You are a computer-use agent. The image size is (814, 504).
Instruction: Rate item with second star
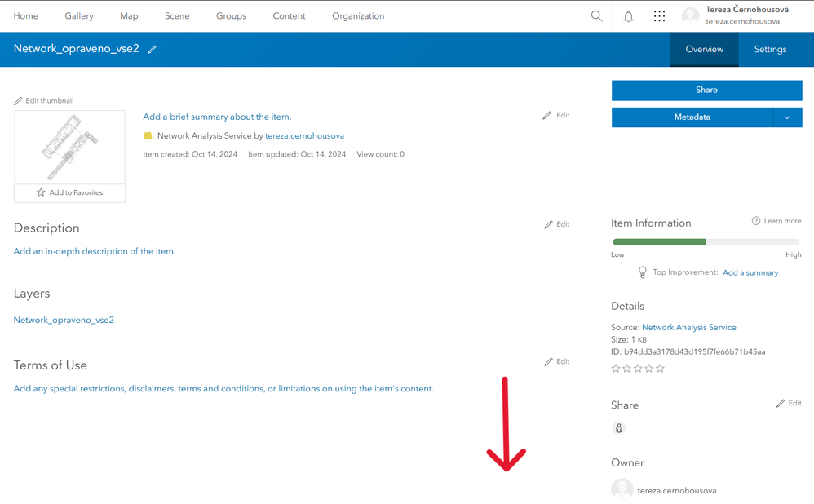tap(626, 369)
